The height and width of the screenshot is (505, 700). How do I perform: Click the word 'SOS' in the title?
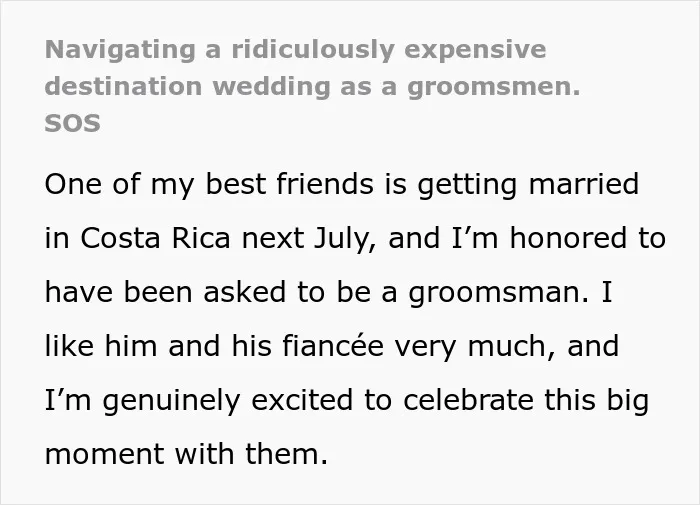(72, 123)
